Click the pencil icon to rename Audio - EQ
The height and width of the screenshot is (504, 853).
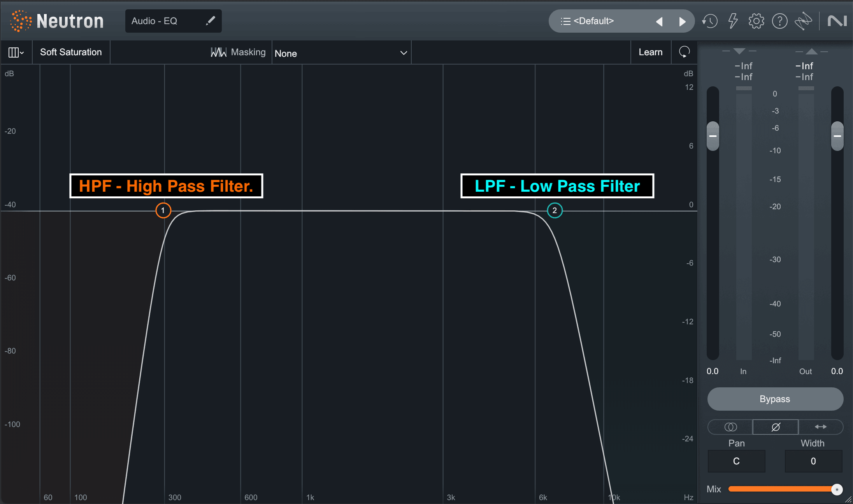pyautogui.click(x=211, y=21)
